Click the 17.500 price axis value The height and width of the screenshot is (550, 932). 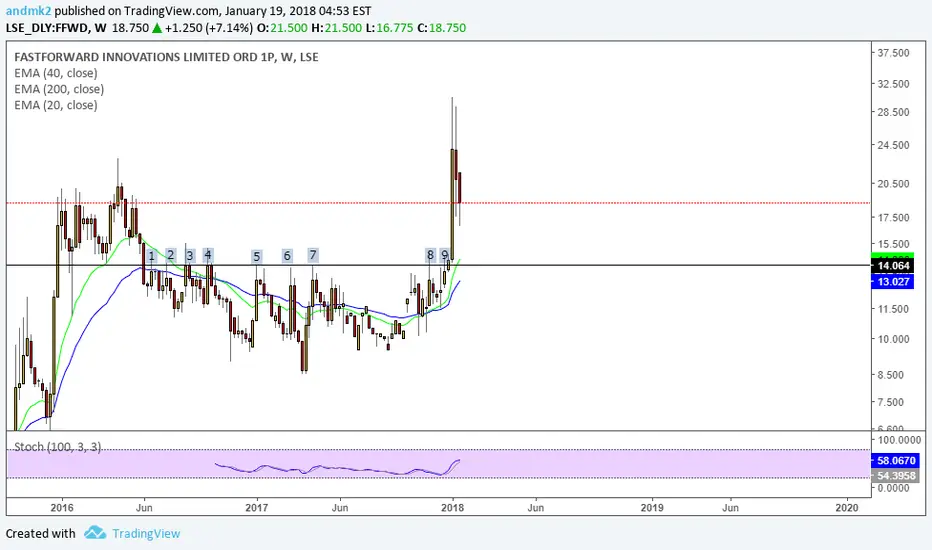point(893,218)
